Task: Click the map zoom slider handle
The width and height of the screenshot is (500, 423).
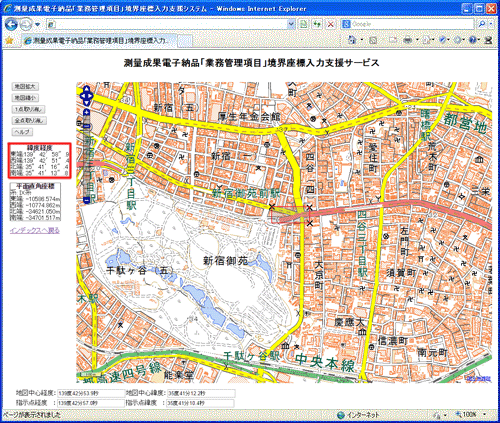Action: (x=87, y=126)
